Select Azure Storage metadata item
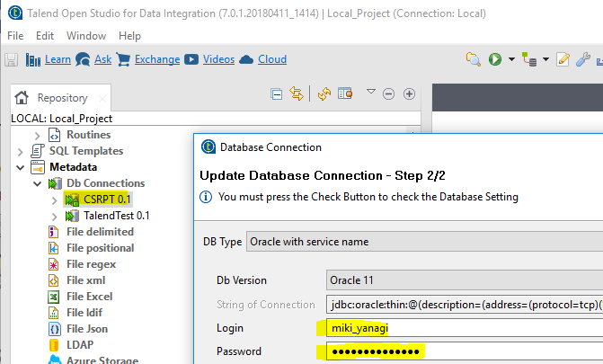This screenshot has height=364, width=603. click(102, 360)
